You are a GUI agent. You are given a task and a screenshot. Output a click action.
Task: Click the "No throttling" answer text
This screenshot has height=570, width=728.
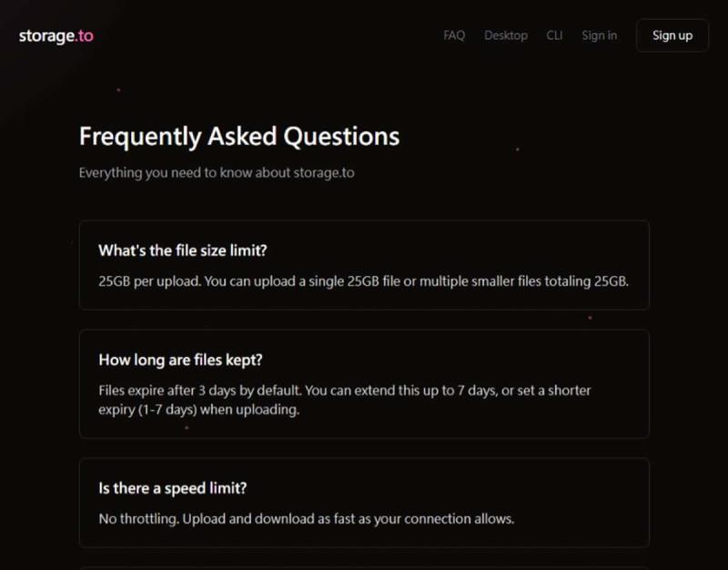(306, 519)
